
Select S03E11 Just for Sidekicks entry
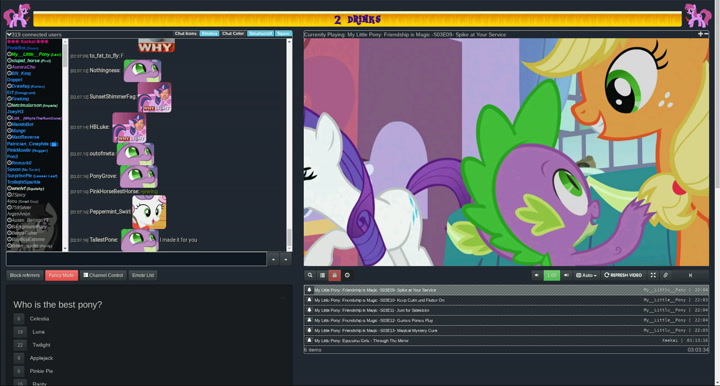506,310
